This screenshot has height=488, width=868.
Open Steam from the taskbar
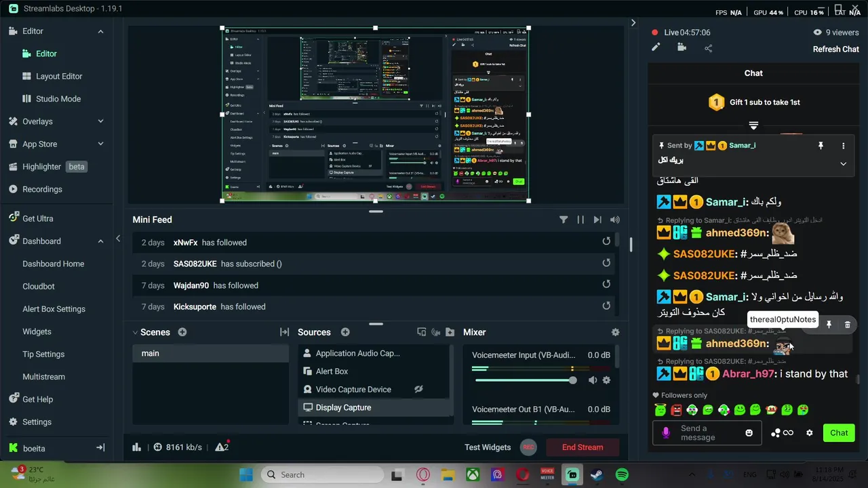[x=597, y=474]
